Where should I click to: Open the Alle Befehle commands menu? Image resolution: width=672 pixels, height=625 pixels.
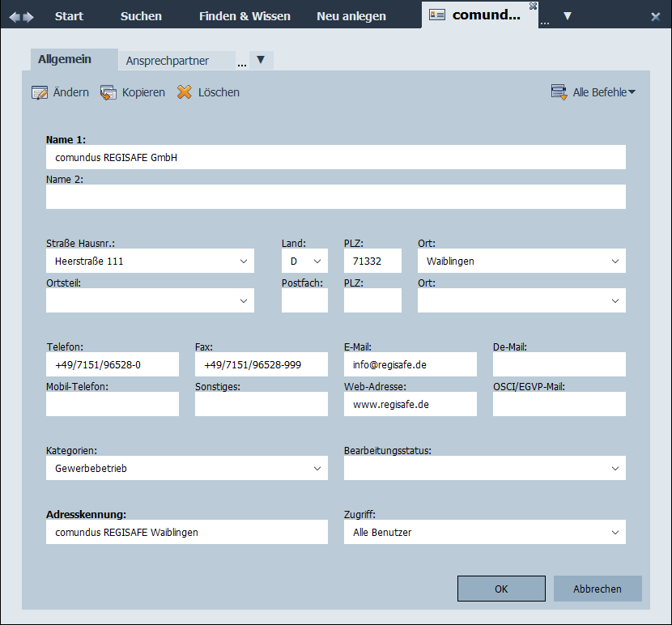pyautogui.click(x=593, y=92)
